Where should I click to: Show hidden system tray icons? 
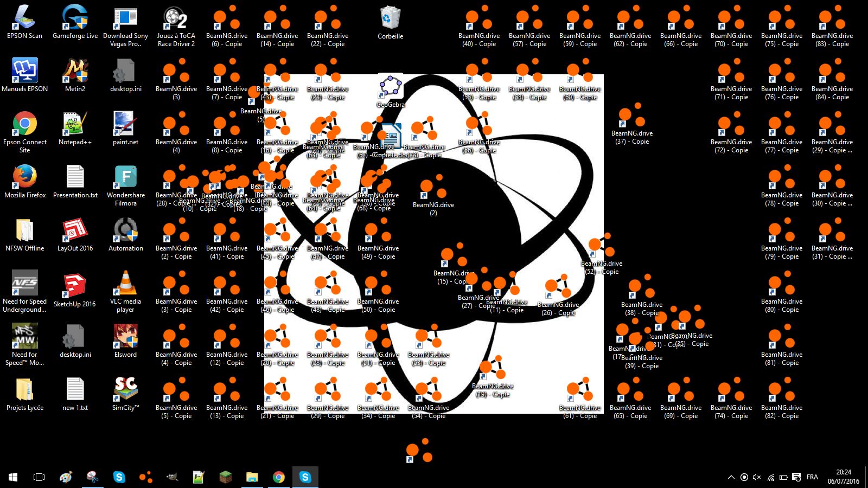point(731,477)
